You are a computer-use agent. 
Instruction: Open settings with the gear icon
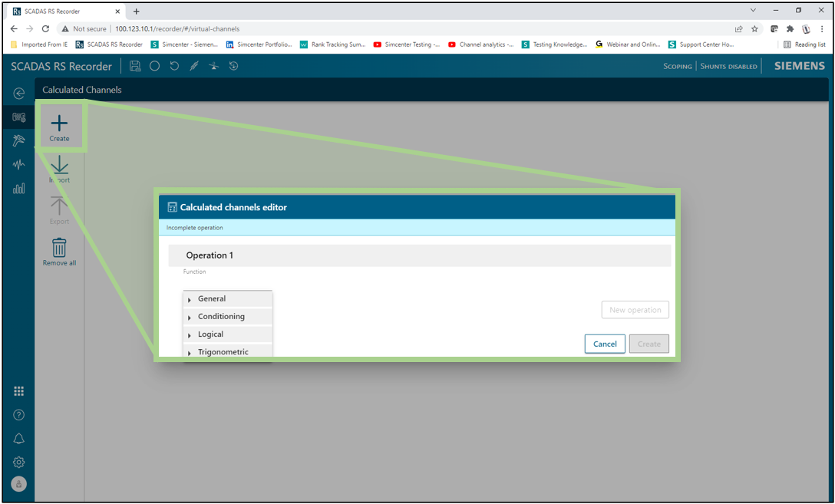coord(19,463)
